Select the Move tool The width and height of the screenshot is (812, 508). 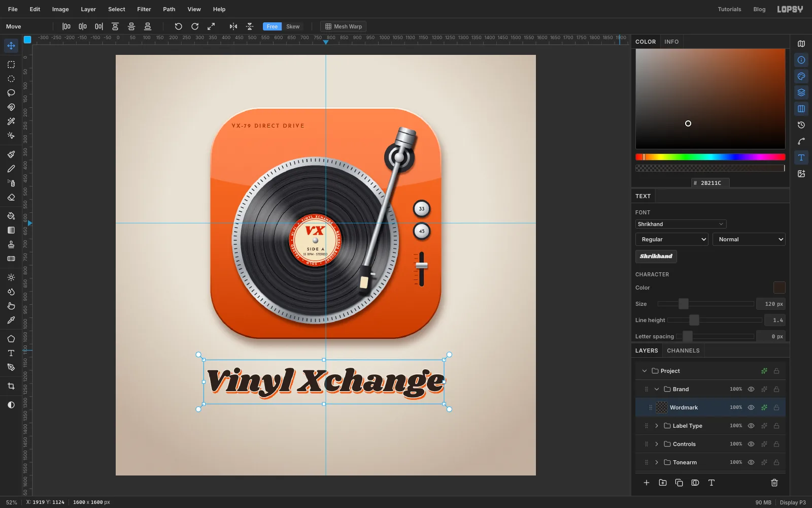pos(11,46)
